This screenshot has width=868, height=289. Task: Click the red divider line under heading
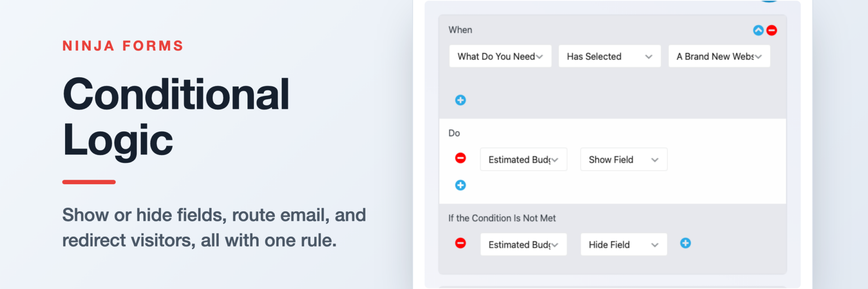[x=89, y=182]
